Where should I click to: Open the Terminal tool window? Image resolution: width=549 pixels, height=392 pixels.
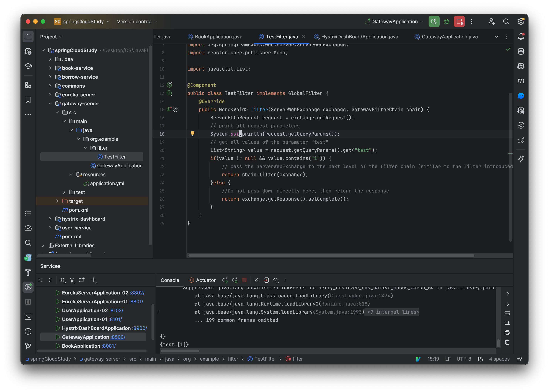[28, 316]
